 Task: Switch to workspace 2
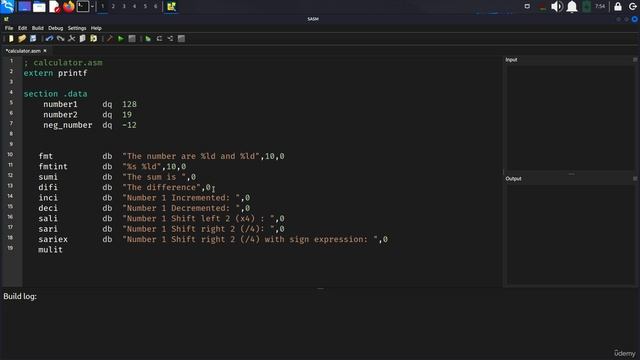(x=113, y=6)
